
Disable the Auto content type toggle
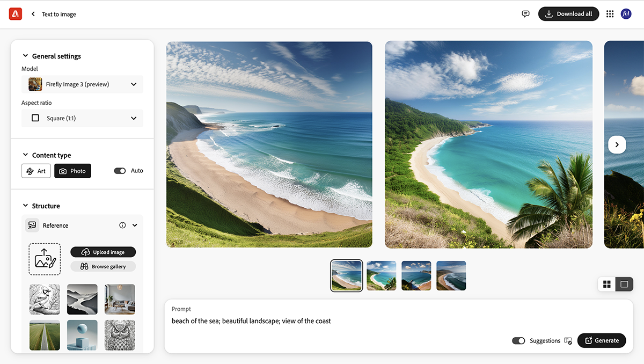(119, 170)
